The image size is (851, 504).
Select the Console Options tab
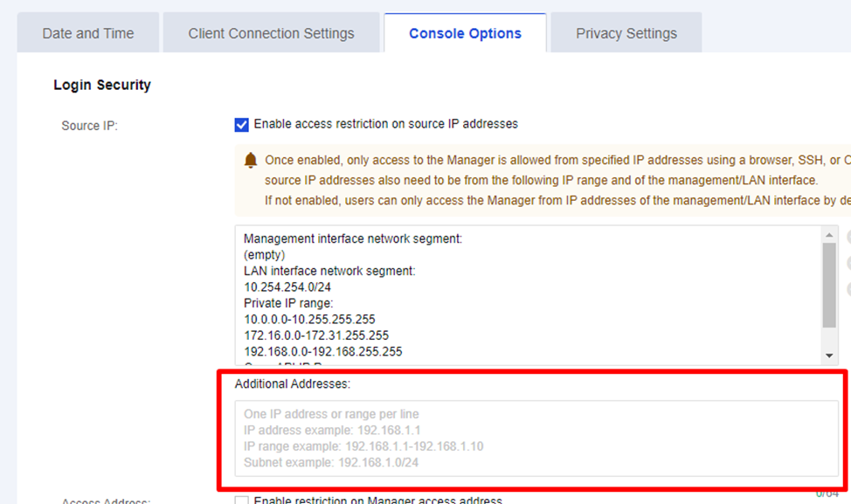pos(465,33)
